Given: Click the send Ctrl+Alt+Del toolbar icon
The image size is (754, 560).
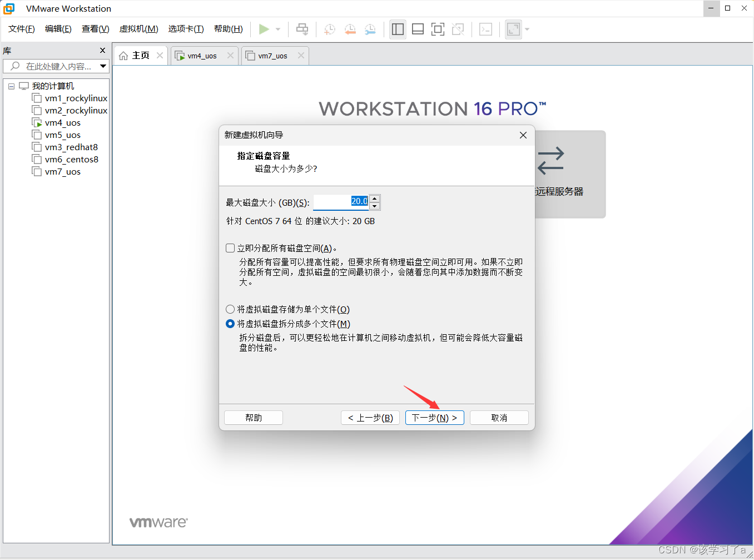Looking at the screenshot, I should point(302,29).
